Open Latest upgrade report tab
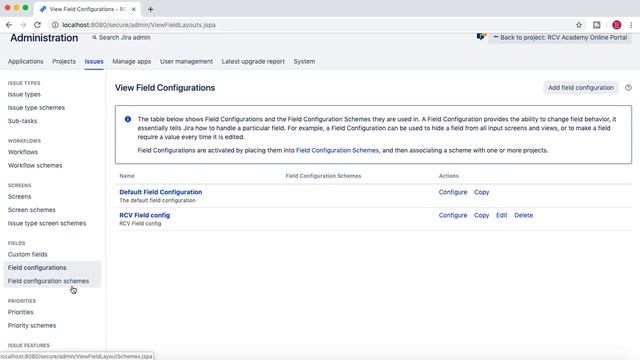Viewport: 640px width, 360px height. pos(253,61)
